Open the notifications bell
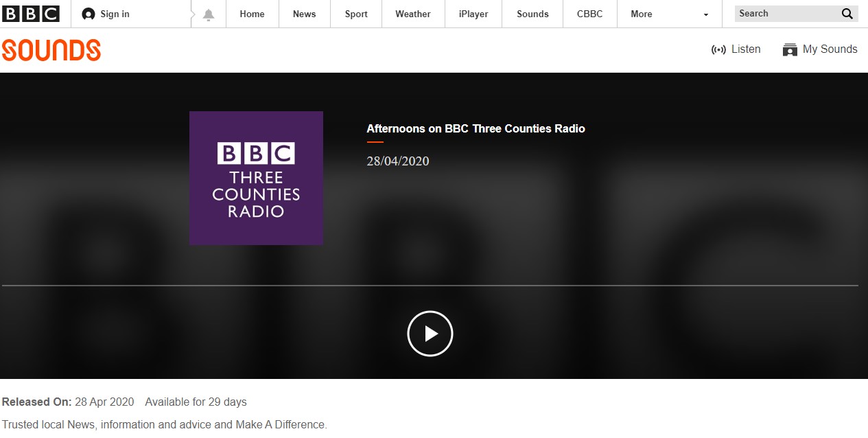 [209, 14]
